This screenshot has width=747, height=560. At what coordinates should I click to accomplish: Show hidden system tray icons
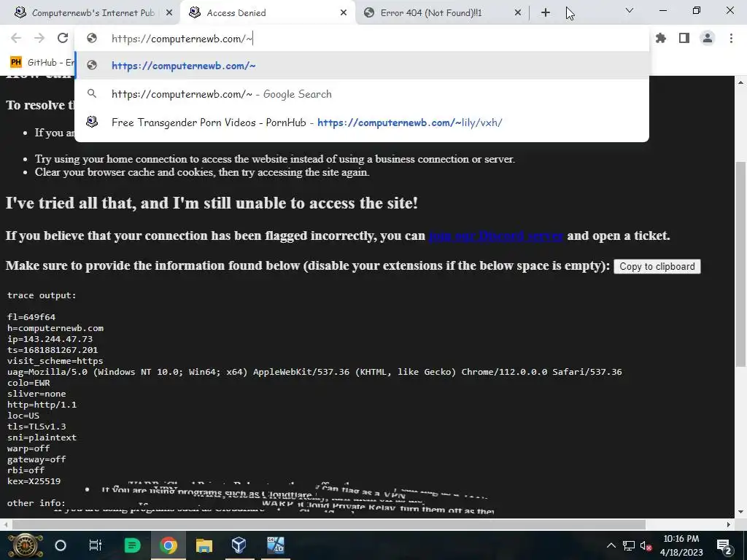611,545
